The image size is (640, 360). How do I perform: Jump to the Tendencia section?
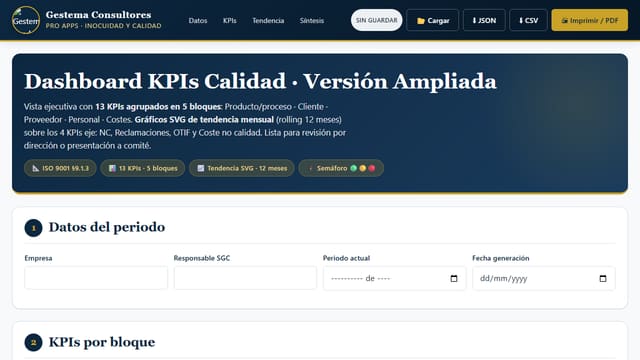point(268,20)
